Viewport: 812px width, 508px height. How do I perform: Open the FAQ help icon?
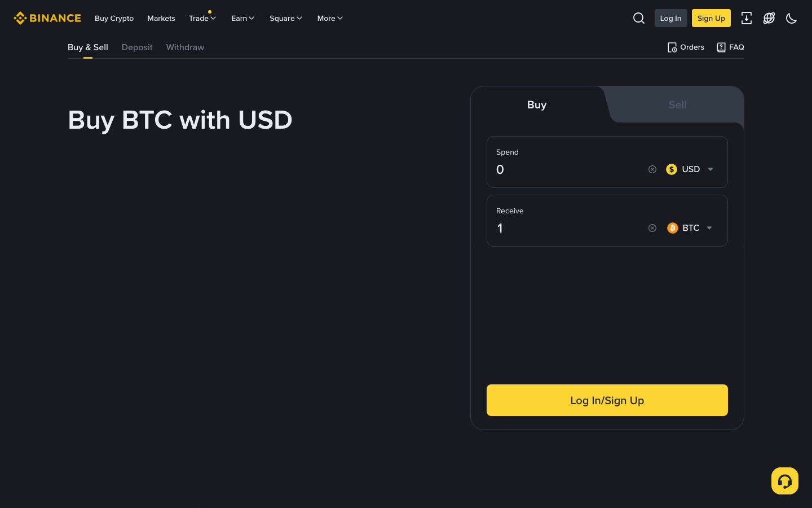tap(721, 47)
